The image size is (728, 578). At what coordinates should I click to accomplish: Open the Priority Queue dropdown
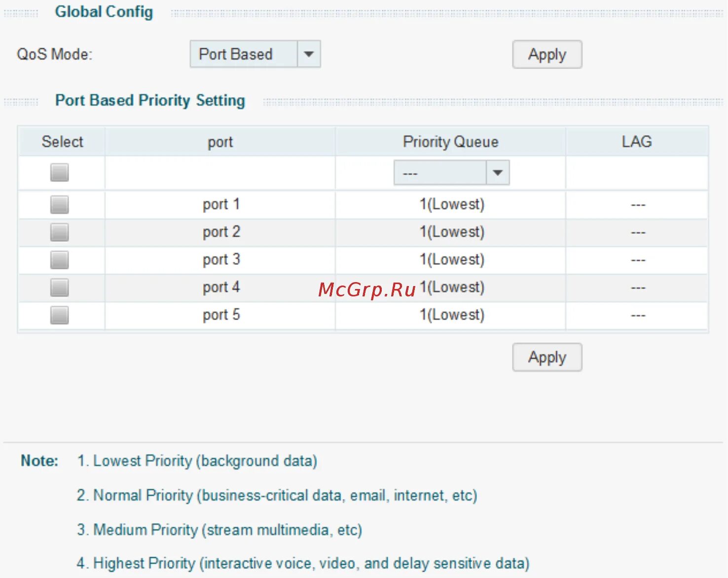click(x=451, y=173)
